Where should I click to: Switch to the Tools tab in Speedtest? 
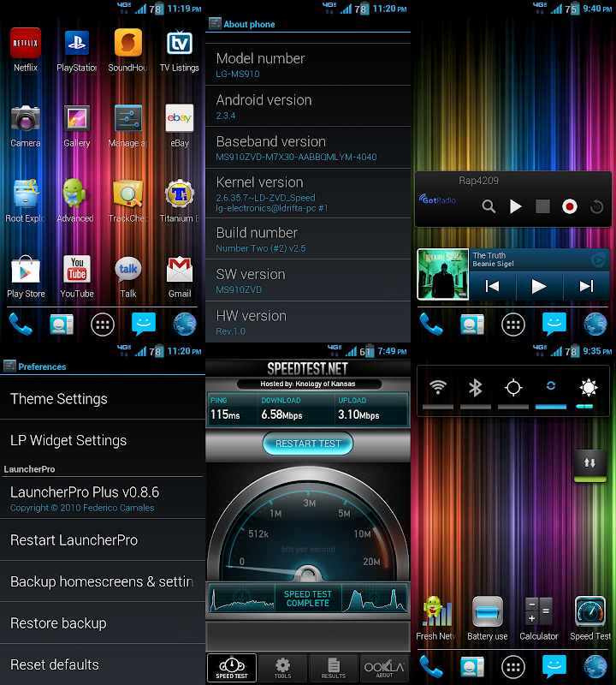click(282, 668)
